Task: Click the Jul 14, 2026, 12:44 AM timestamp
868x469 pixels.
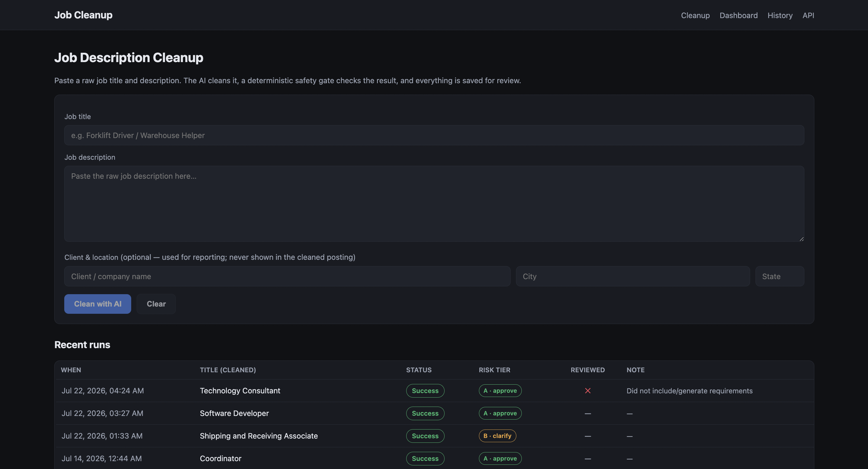Action: coord(101,458)
